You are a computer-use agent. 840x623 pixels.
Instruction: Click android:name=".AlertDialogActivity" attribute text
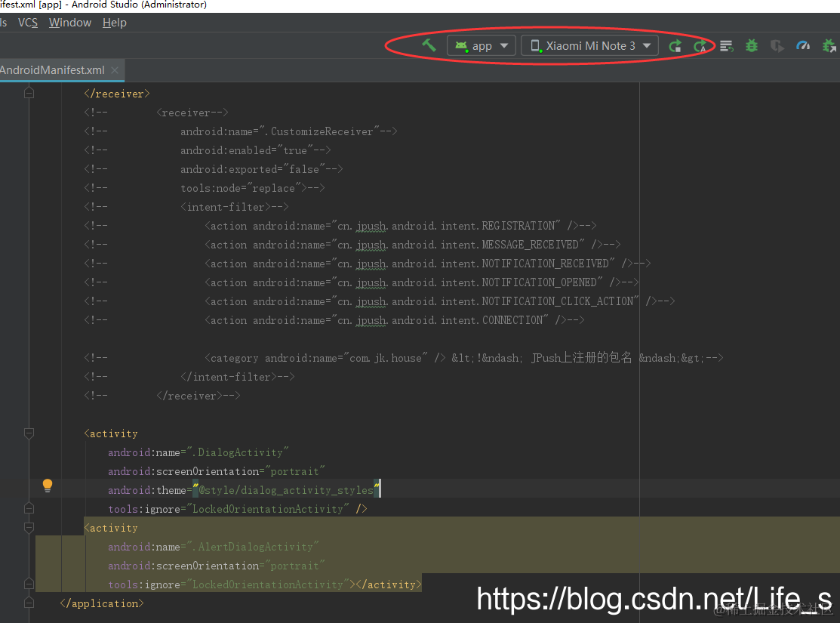pyautogui.click(x=214, y=547)
